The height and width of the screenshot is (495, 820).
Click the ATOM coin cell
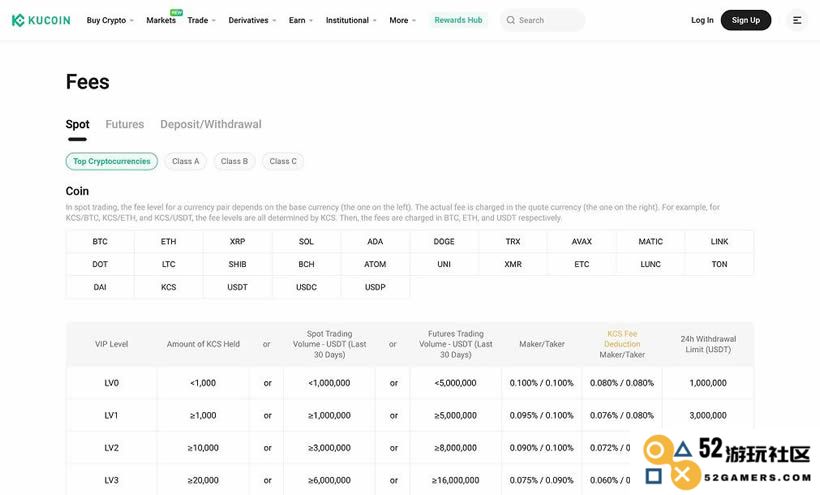pyautogui.click(x=375, y=264)
